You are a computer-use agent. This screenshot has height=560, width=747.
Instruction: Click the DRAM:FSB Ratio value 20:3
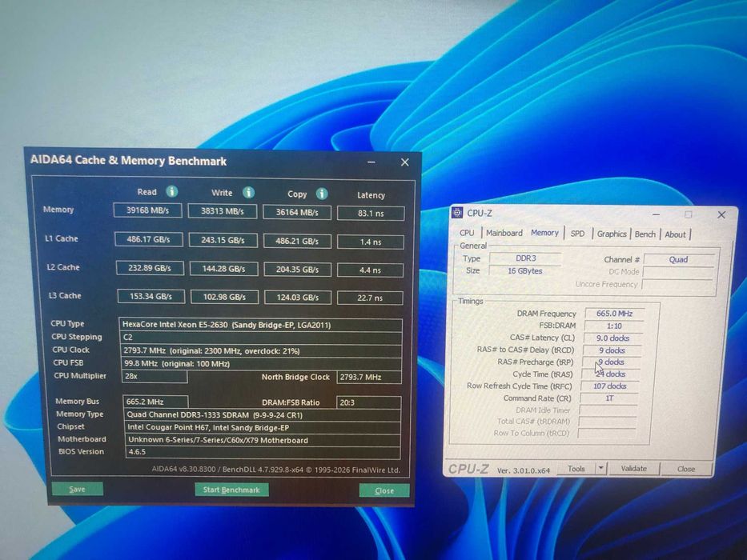(x=368, y=402)
